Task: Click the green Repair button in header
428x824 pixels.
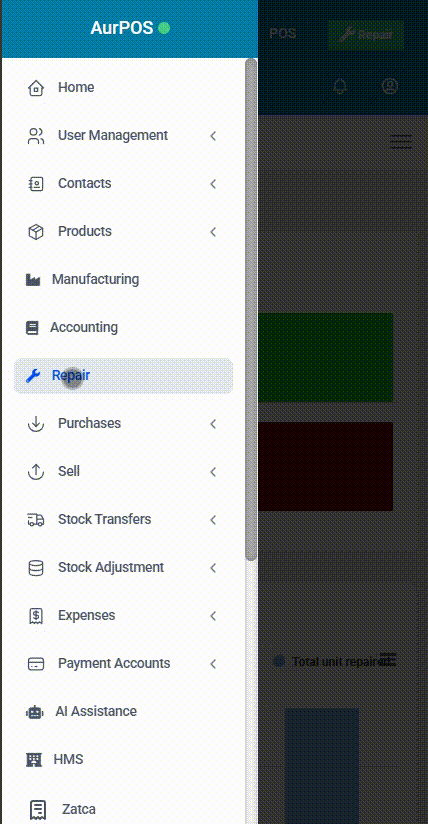Action: 366,35
